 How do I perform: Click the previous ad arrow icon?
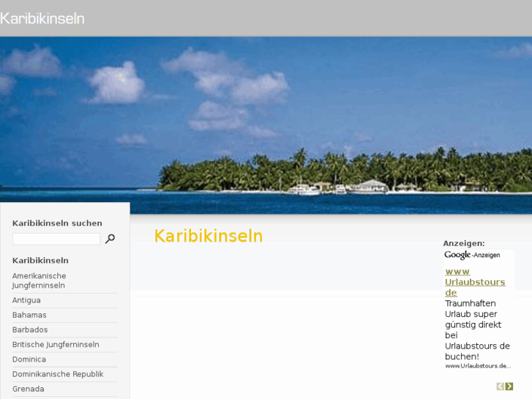pyautogui.click(x=500, y=386)
